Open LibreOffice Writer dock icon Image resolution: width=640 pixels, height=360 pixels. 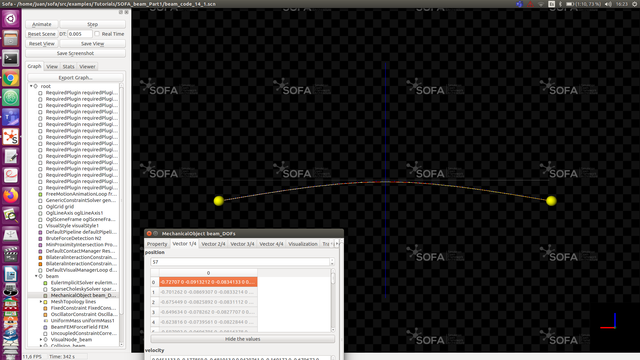11,274
